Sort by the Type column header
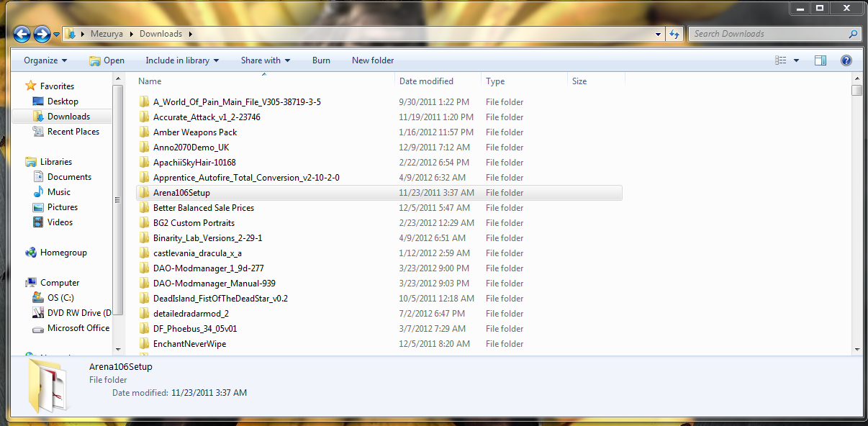 (x=495, y=81)
